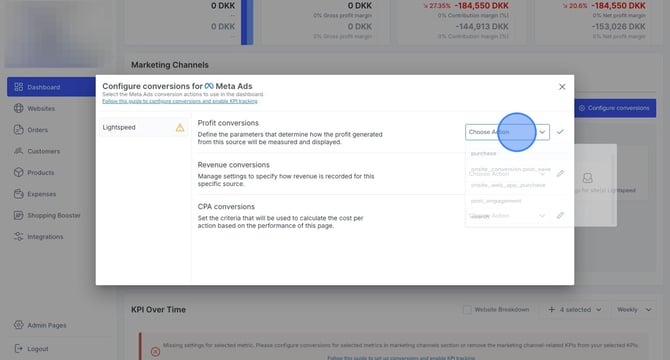This screenshot has height=360, width=670.
Task: Confirm Profit conversions with checkmark icon
Action: 560,132
